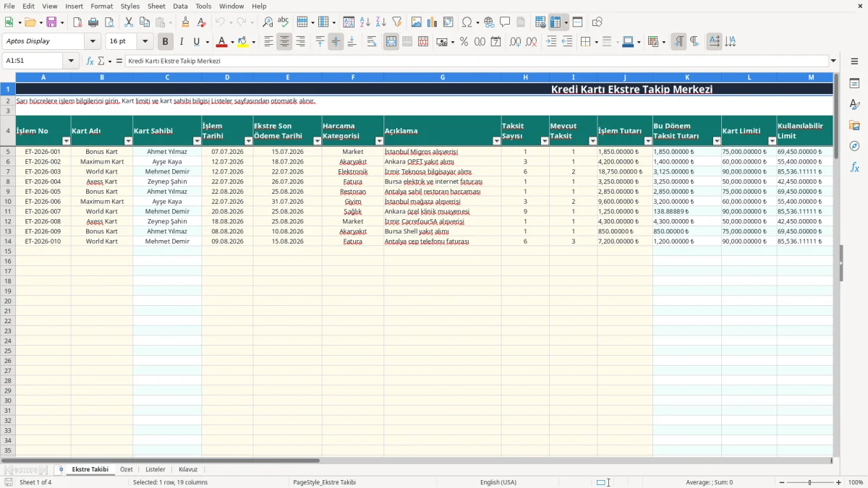The height and width of the screenshot is (488, 868).
Task: Define the print area
Action: pyautogui.click(x=540, y=22)
